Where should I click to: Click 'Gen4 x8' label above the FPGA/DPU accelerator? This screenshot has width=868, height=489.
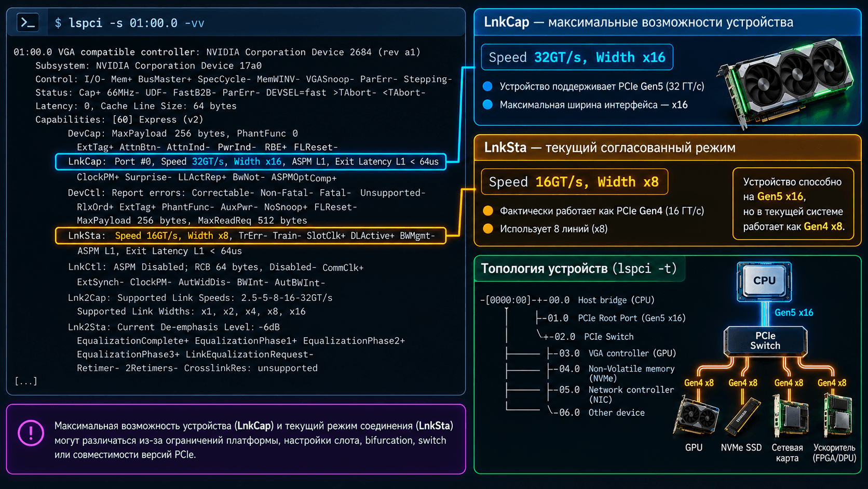click(x=832, y=383)
